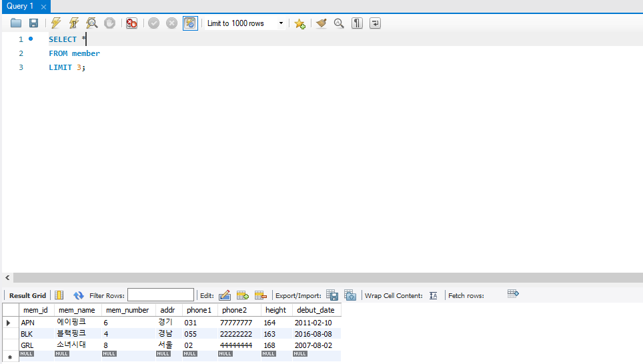Select height cell 168
The width and height of the screenshot is (643, 364).
[276, 345]
